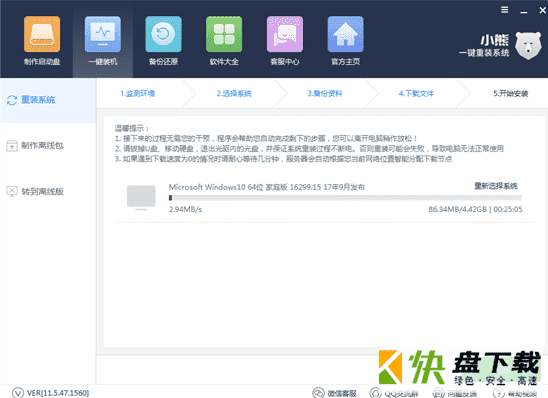Screen dimensions: 548x398
Task: Click the white bear logo
Action: pos(529,45)
